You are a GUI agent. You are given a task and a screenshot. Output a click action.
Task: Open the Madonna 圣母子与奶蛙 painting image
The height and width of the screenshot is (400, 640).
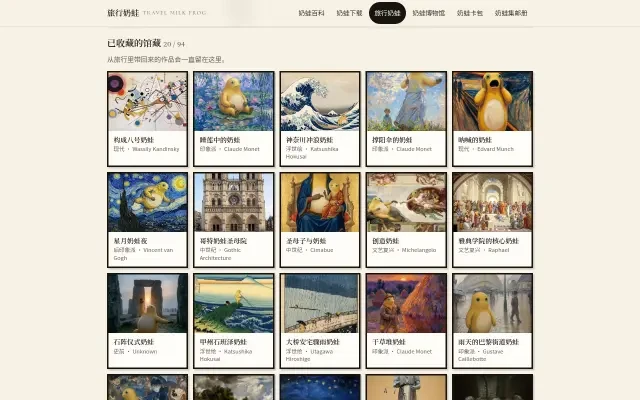320,202
